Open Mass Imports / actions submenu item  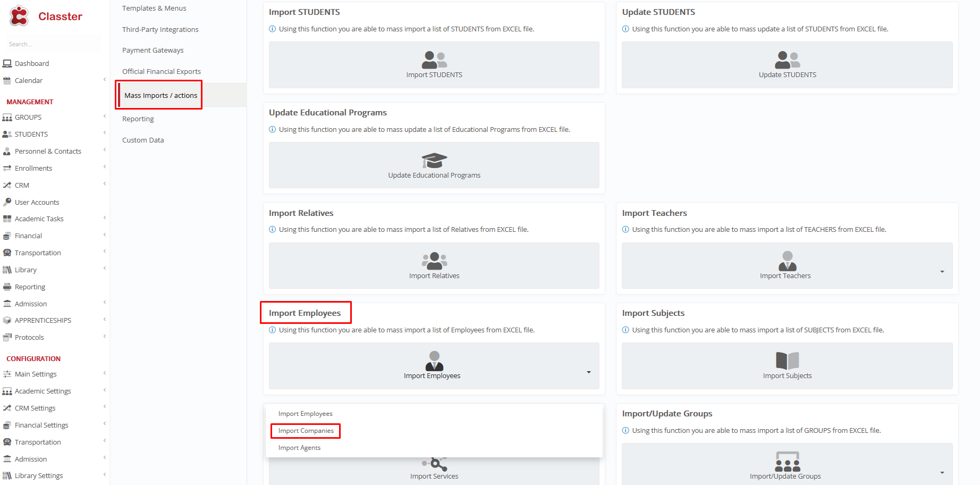click(x=160, y=95)
